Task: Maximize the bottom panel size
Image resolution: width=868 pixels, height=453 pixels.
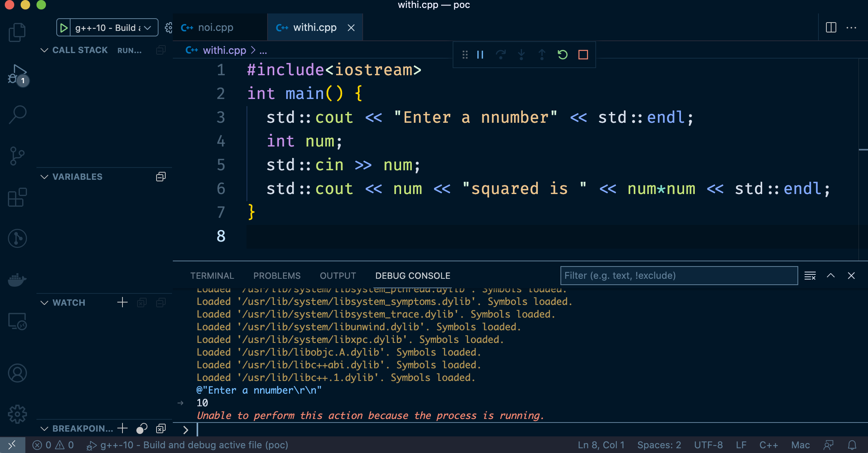Action: (831, 276)
